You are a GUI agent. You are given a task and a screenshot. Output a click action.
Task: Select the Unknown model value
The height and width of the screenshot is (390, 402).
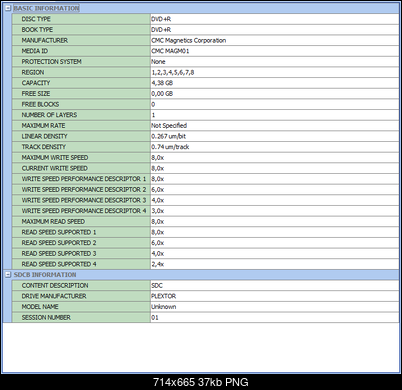click(x=164, y=307)
